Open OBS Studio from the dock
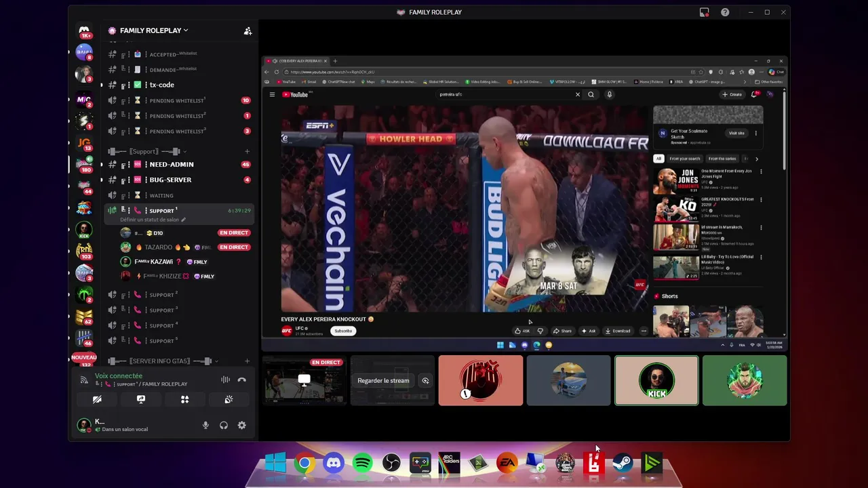 [x=391, y=464]
